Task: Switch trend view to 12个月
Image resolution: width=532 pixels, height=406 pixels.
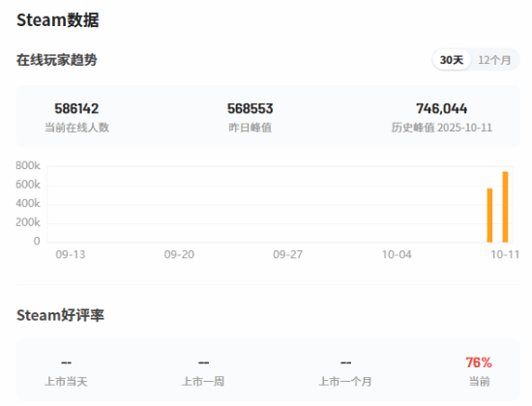Action: coord(494,60)
